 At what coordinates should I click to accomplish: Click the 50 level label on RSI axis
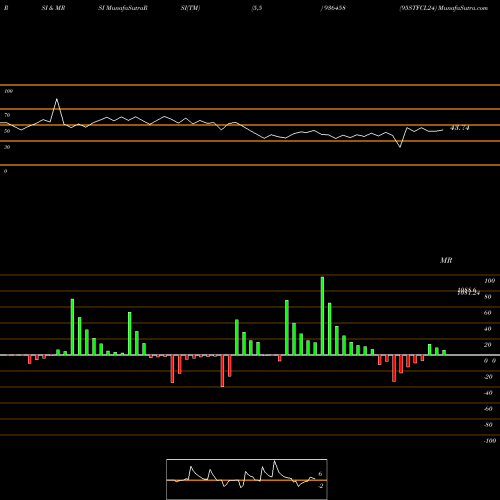7,131
